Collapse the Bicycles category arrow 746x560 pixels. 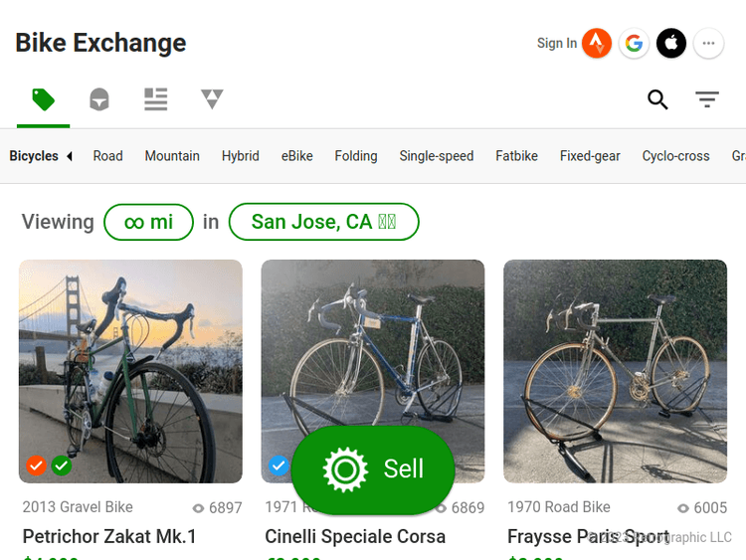(x=70, y=156)
